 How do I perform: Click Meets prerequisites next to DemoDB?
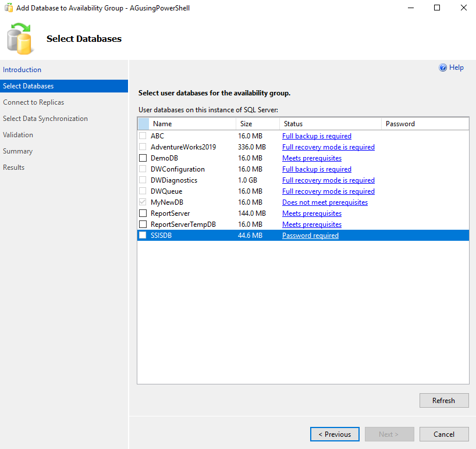pos(311,158)
